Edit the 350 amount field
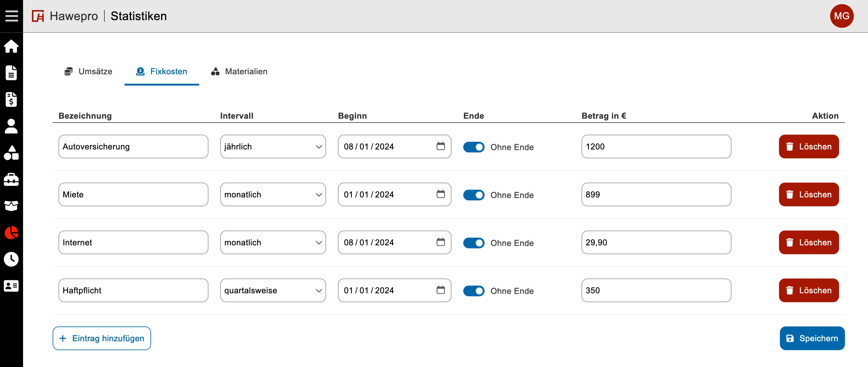Screen dimensions: 868x367 [656, 290]
